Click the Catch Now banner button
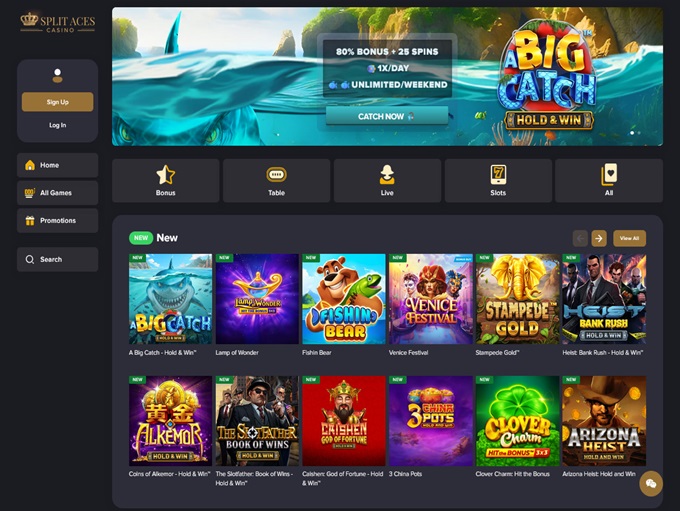 pyautogui.click(x=387, y=116)
